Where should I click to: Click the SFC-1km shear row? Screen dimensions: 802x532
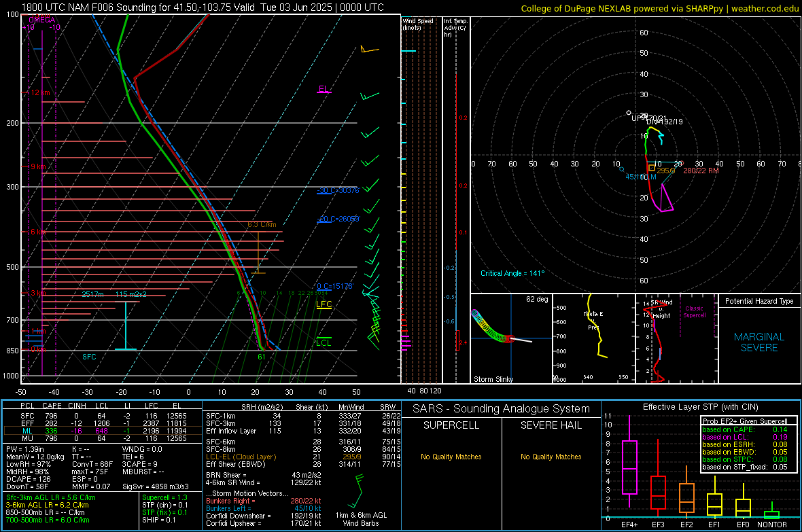303,416
